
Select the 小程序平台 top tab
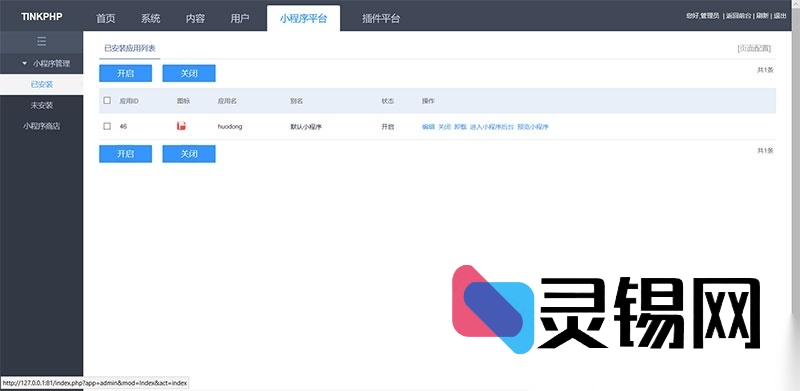click(x=303, y=18)
